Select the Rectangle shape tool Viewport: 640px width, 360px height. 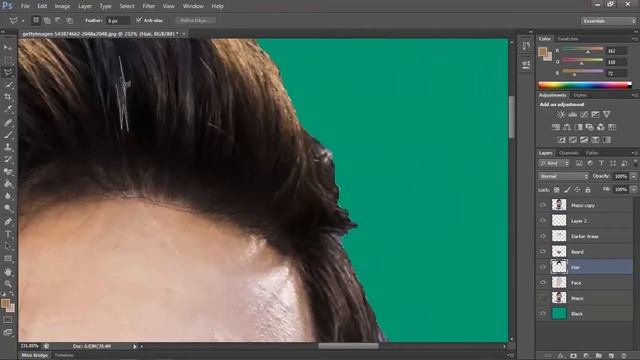click(x=8, y=258)
